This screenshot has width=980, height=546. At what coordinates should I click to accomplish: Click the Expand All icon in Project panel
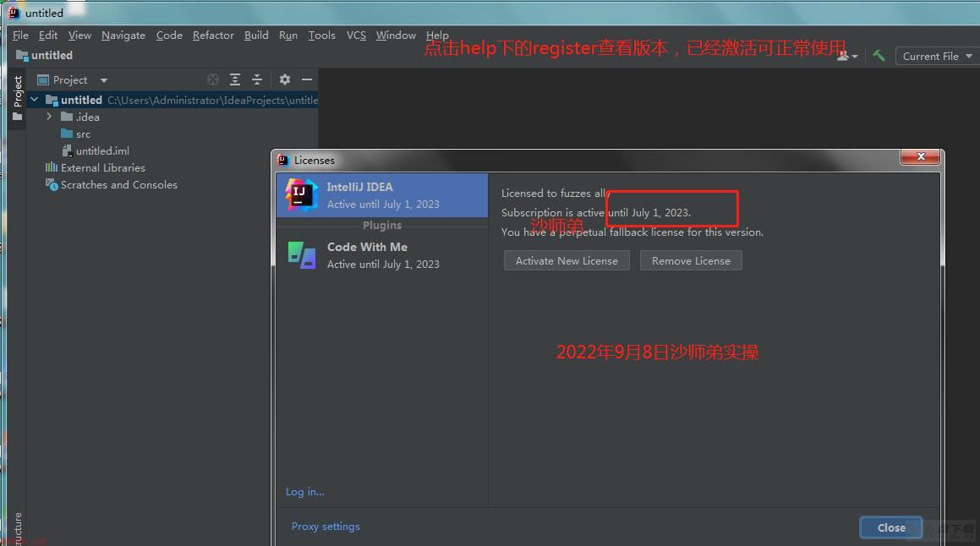click(x=235, y=79)
